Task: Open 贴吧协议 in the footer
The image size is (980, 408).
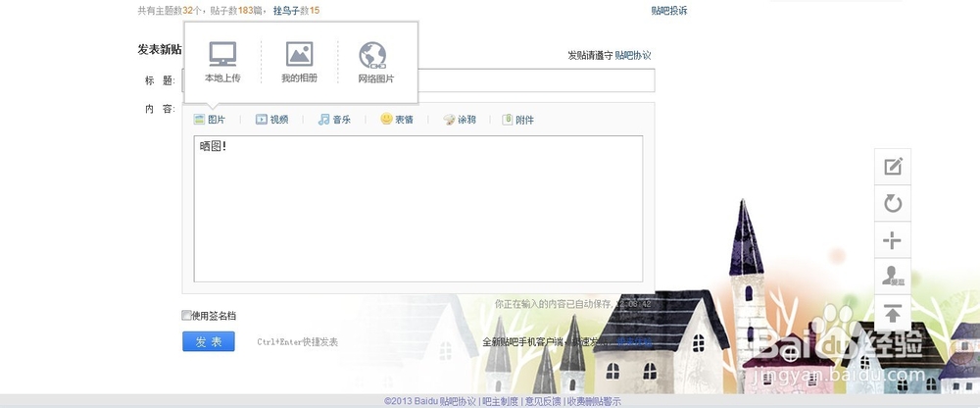Action: point(458,402)
